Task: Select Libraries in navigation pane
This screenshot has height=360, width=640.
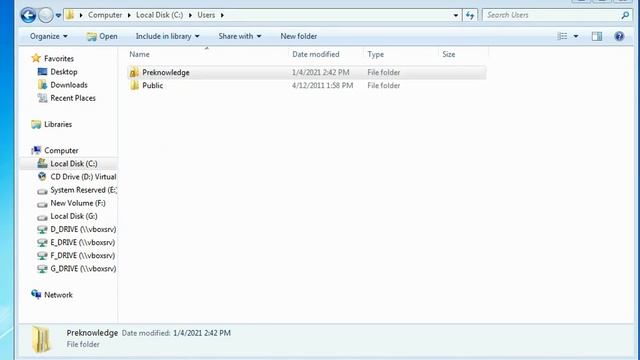Action: point(58,124)
